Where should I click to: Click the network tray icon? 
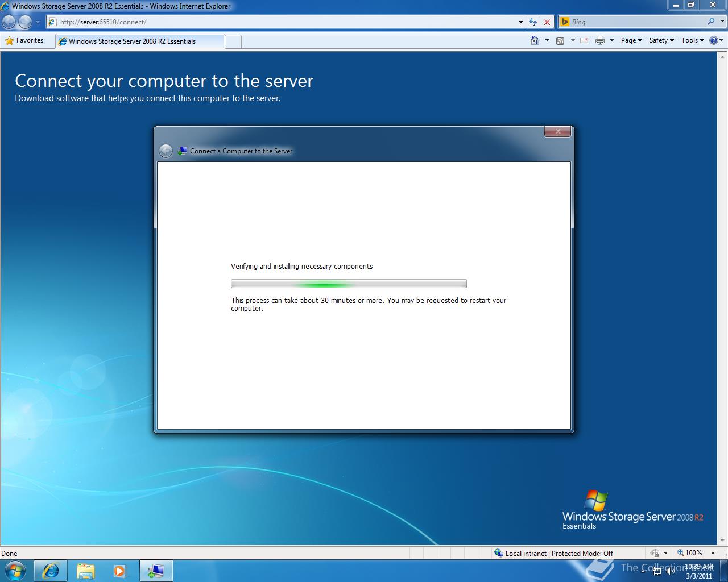(657, 571)
